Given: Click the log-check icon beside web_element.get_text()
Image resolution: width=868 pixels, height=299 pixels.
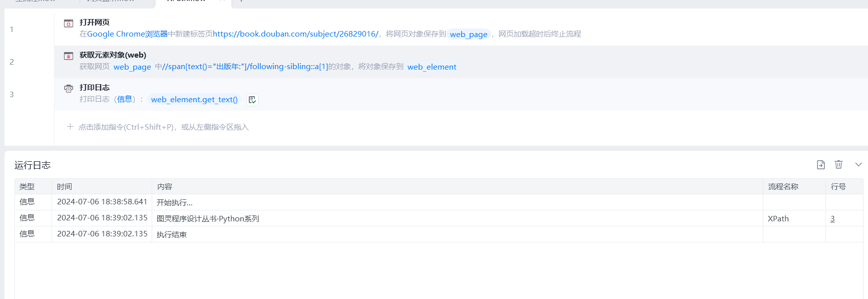Looking at the screenshot, I should (x=252, y=100).
